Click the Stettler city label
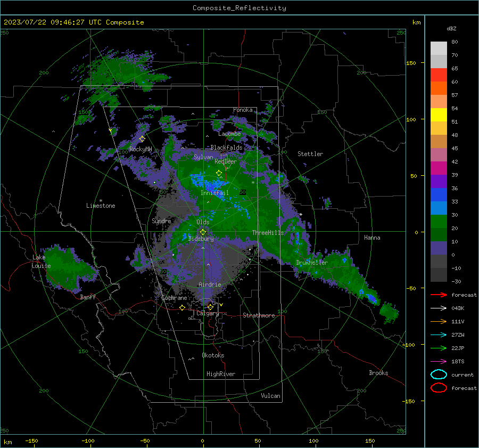 coord(310,154)
